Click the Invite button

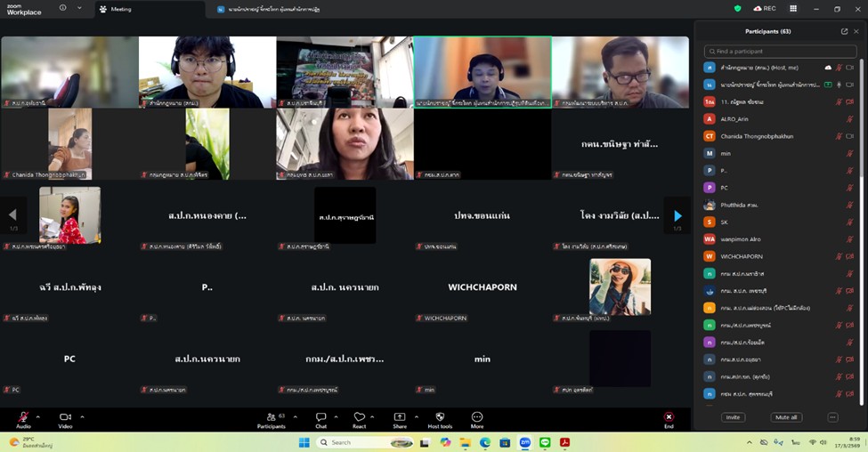734,417
